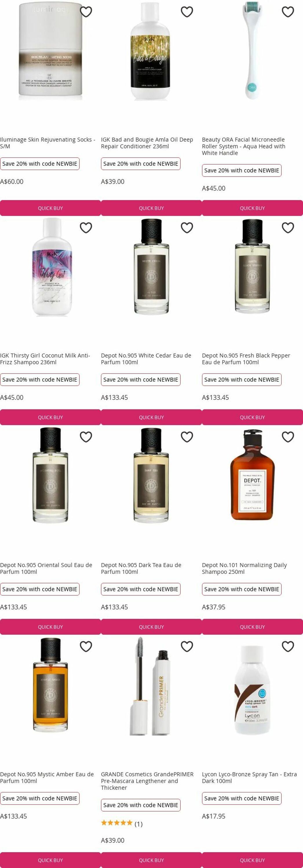Heart the Depot Fresh Black Pepper parfum
The image size is (303, 868).
(x=287, y=228)
